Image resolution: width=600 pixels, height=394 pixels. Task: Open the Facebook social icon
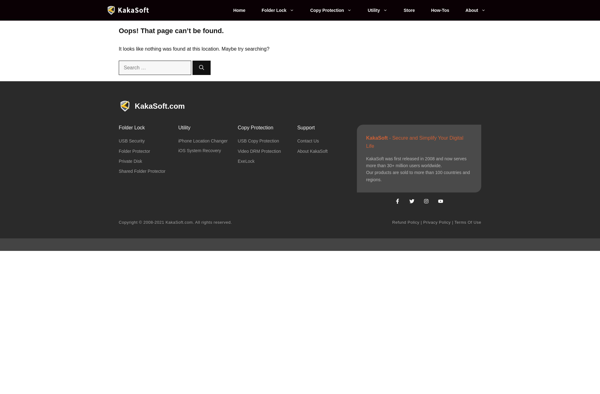pos(397,201)
